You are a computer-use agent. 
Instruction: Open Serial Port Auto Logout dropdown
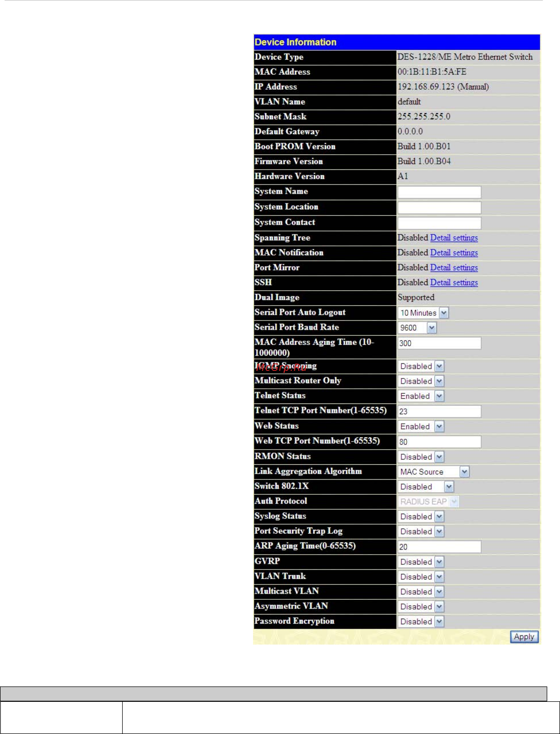[x=423, y=313]
